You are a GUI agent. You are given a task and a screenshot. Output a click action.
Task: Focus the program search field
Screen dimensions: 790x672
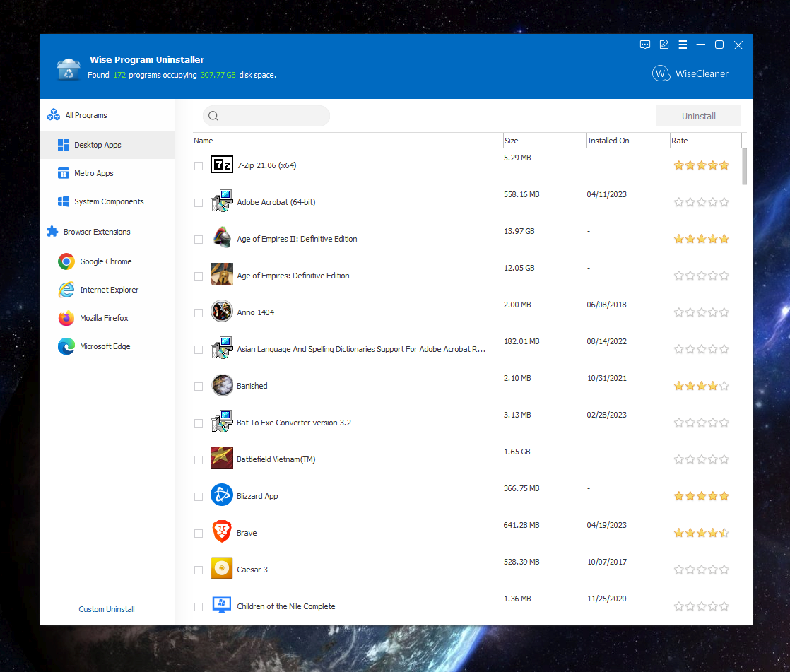tap(266, 116)
